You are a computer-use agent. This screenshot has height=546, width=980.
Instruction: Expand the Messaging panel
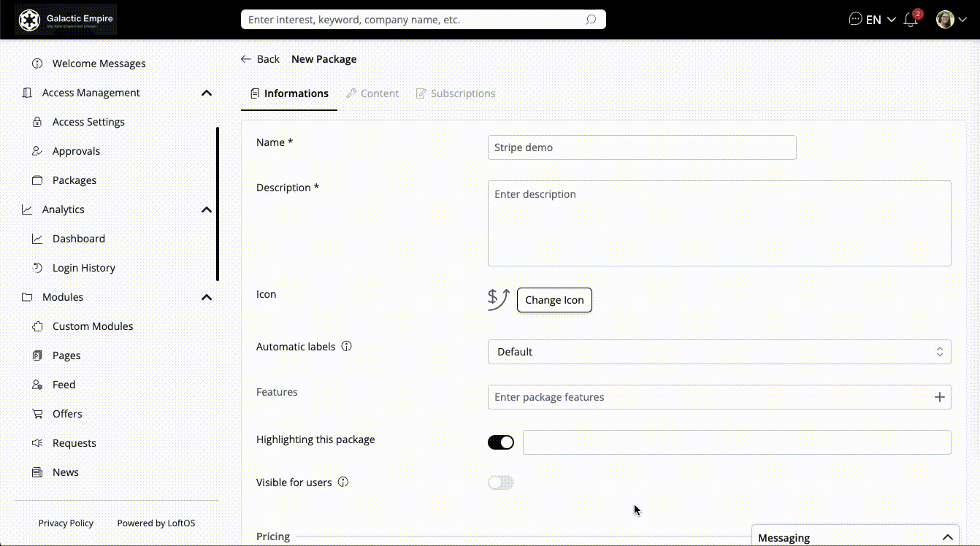pyautogui.click(x=947, y=537)
